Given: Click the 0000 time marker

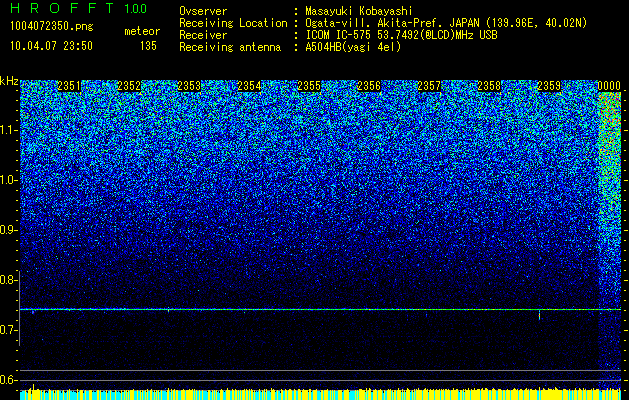Looking at the screenshot, I should [x=609, y=86].
